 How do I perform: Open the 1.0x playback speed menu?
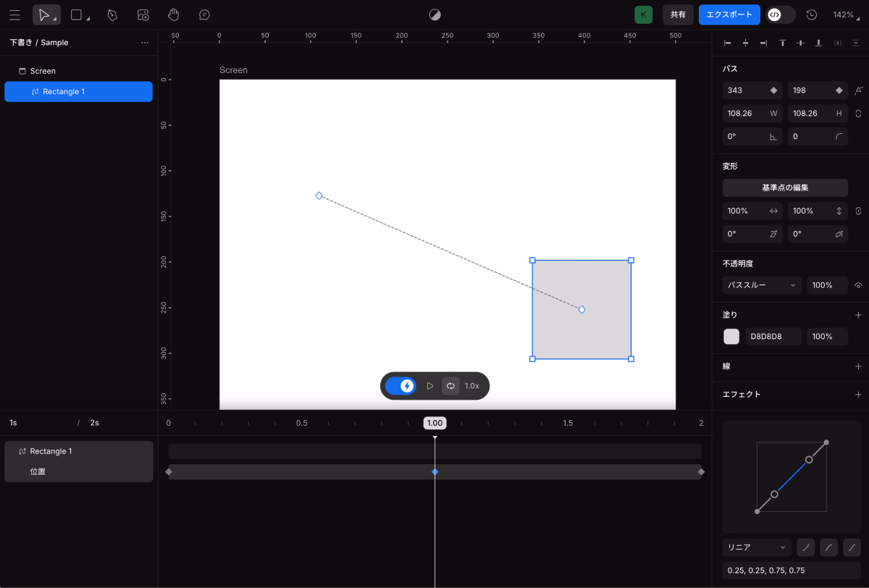472,386
